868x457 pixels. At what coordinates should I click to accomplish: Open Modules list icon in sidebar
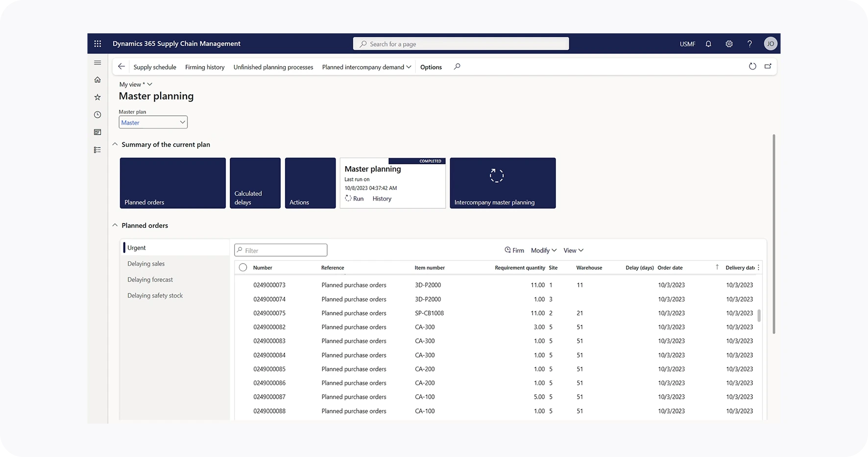tap(97, 150)
